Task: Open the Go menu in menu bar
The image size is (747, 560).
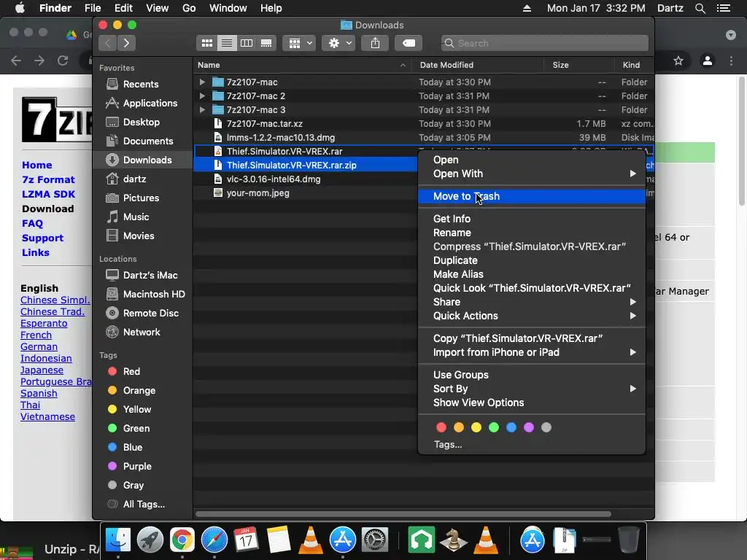Action: [x=189, y=8]
